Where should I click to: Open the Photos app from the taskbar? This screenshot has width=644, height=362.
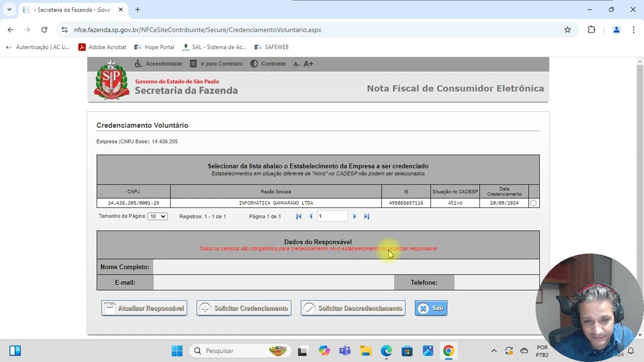pos(428,351)
